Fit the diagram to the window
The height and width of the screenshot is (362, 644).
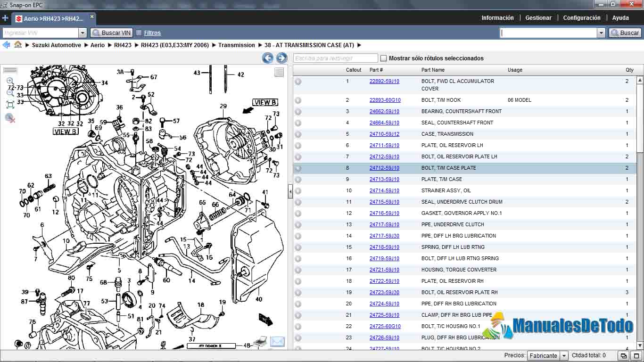click(x=10, y=105)
